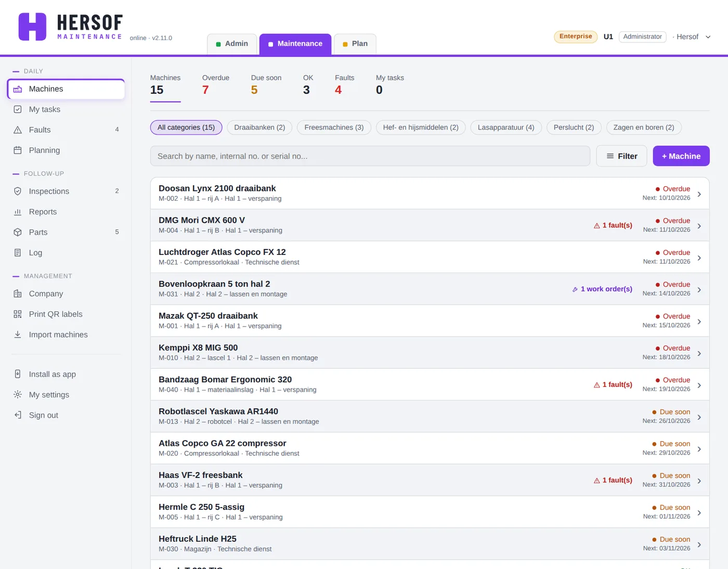This screenshot has width=728, height=569.
Task: Click the Sign out icon
Action: coord(18,415)
